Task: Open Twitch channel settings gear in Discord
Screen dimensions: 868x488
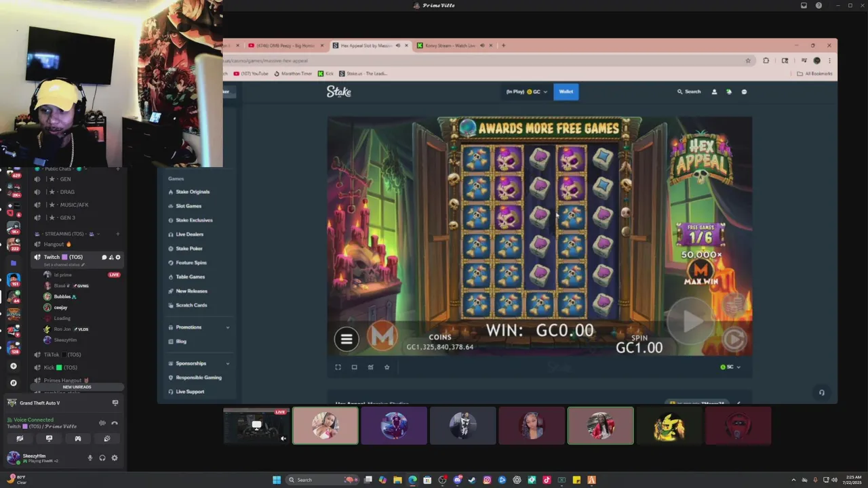Action: [118, 257]
